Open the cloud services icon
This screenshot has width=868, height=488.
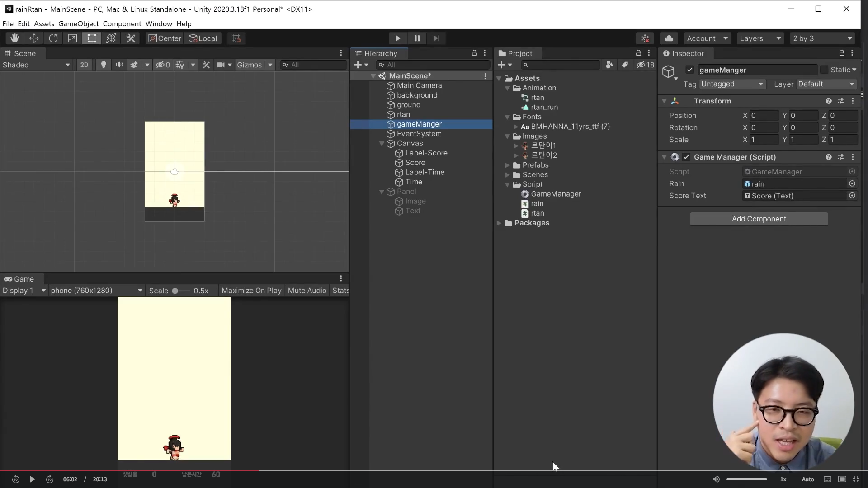point(669,38)
